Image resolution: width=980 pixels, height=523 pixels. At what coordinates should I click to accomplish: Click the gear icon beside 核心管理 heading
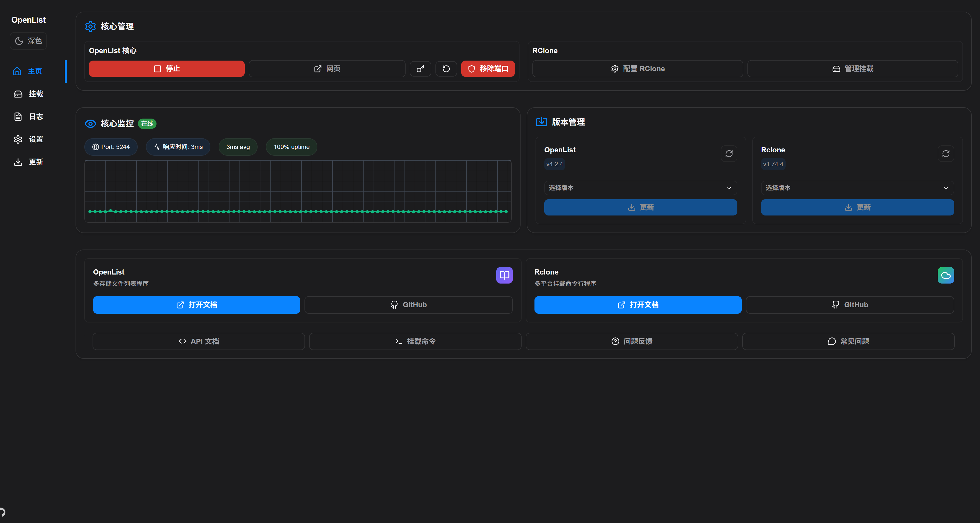tap(90, 26)
